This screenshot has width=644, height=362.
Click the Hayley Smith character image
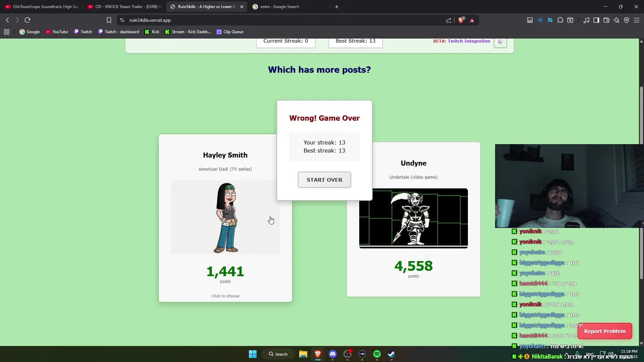(225, 217)
